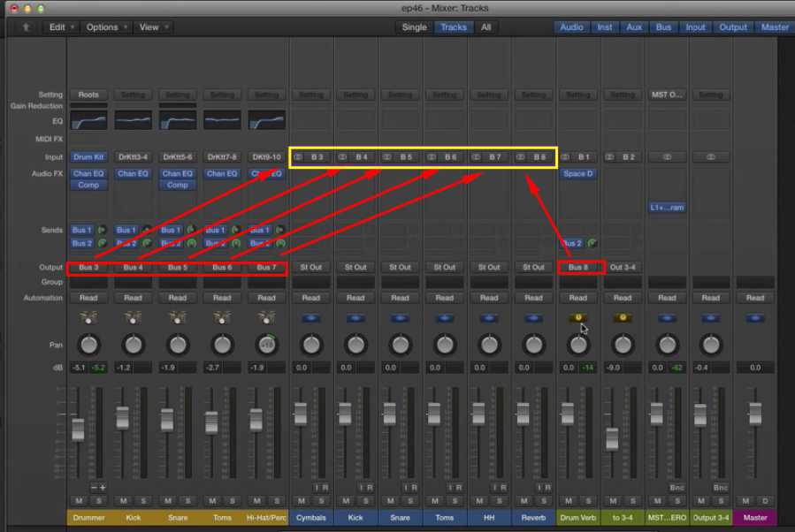
Task: Solo the Drummer channel
Action: pos(99,501)
